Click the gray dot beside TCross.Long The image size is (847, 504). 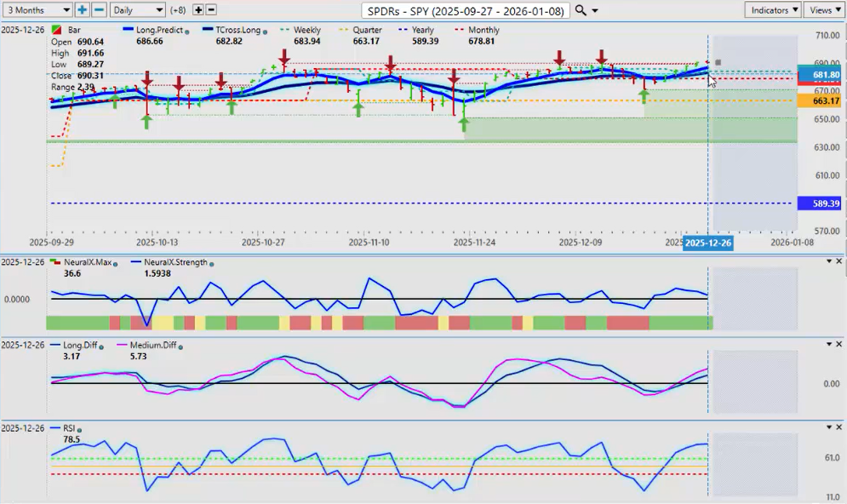266,31
